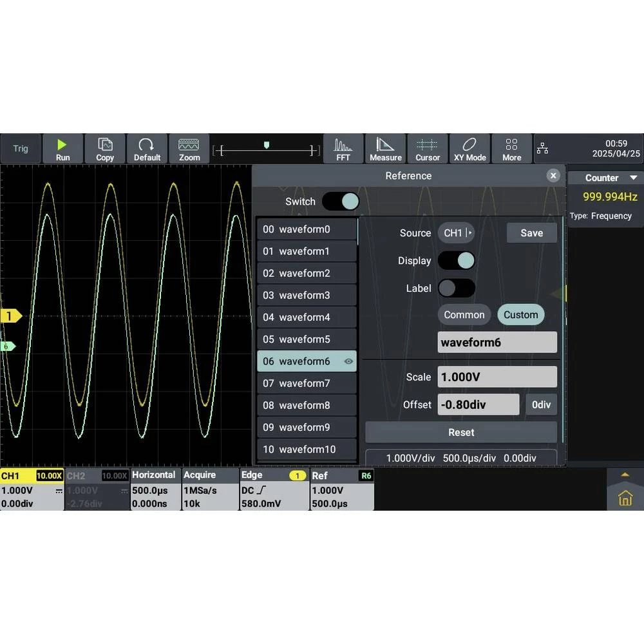Click the Save reference button
644x644 pixels.
pos(531,233)
